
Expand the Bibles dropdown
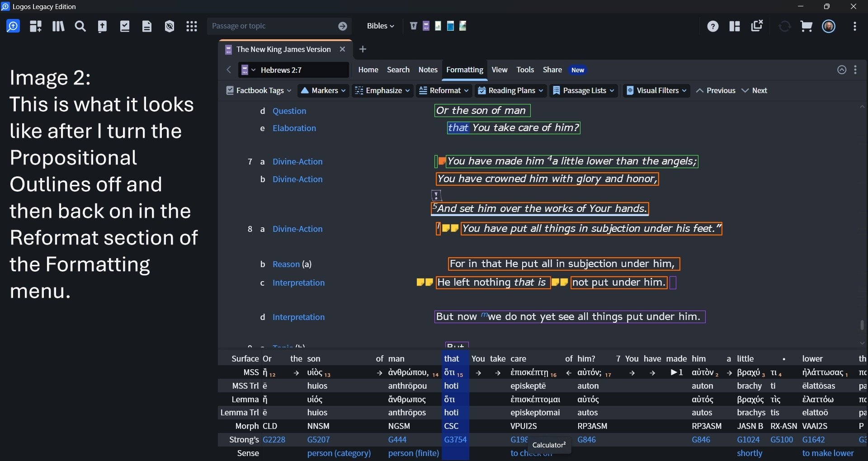pyautogui.click(x=380, y=26)
